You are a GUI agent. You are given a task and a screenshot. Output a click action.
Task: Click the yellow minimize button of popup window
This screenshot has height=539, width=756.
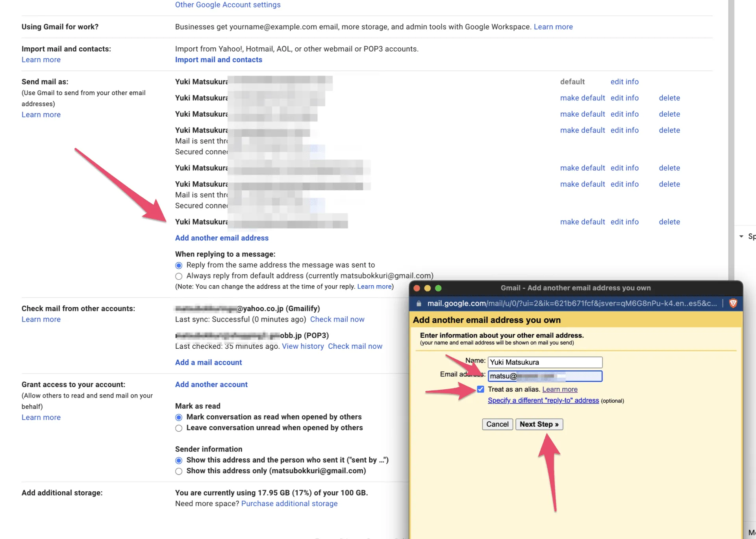[x=427, y=288]
